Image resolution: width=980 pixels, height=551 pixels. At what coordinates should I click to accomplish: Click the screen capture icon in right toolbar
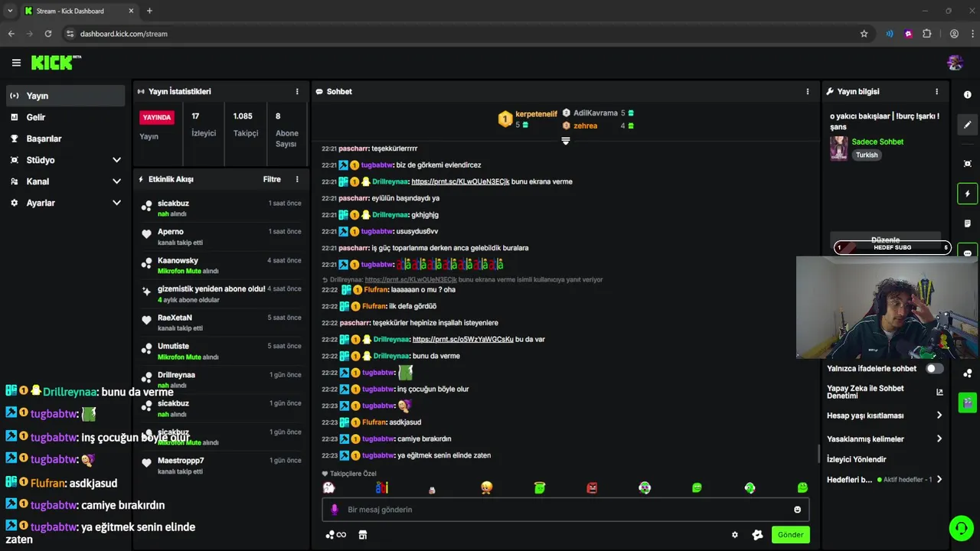tap(968, 164)
